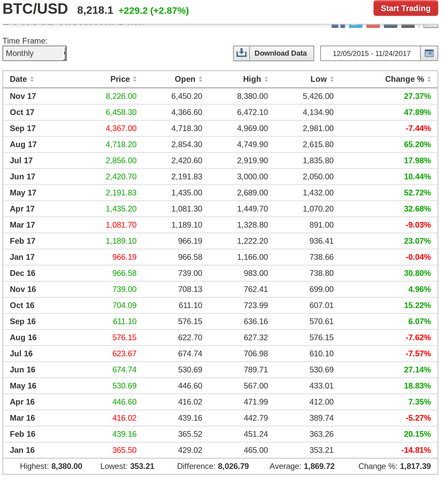444x480 pixels.
Task: Click the Jan 16 change value -14.81%
Action: [x=416, y=450]
